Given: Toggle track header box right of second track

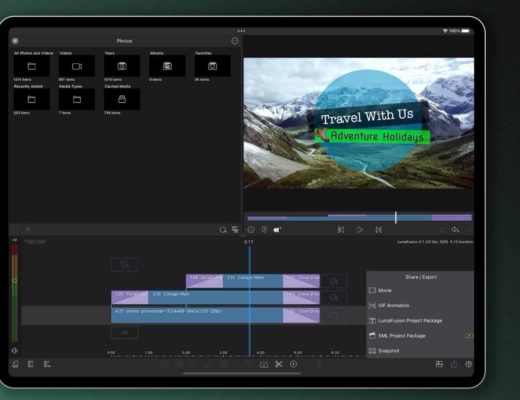Looking at the screenshot, I should [x=333, y=297].
